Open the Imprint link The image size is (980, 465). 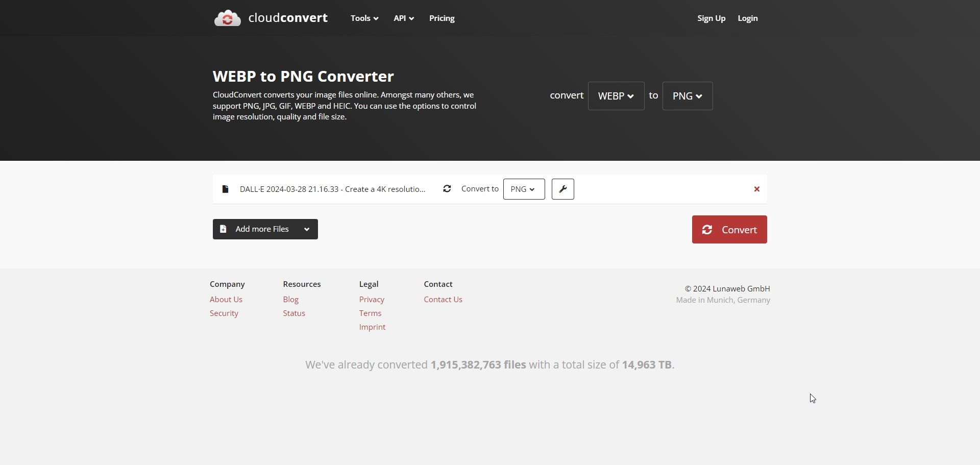[x=372, y=327]
